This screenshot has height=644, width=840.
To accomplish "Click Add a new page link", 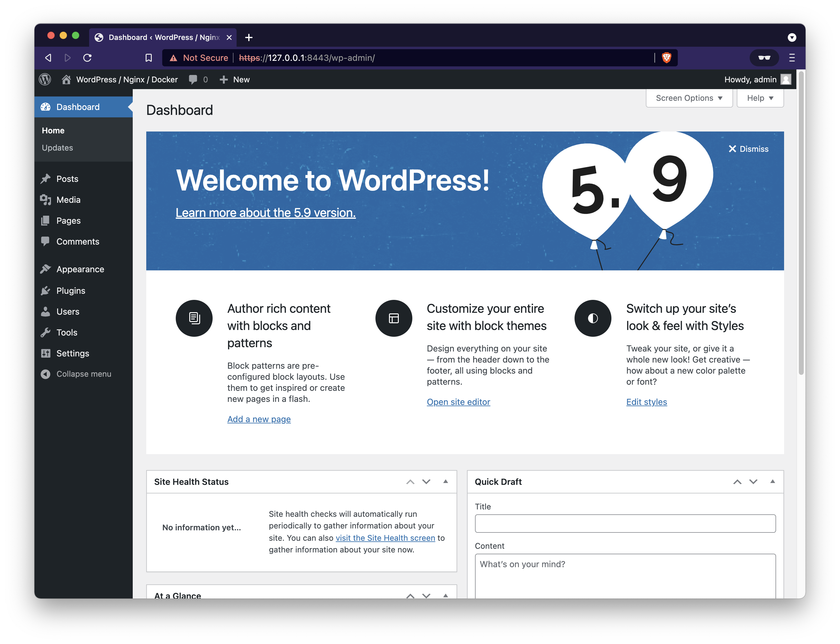I will tap(259, 419).
